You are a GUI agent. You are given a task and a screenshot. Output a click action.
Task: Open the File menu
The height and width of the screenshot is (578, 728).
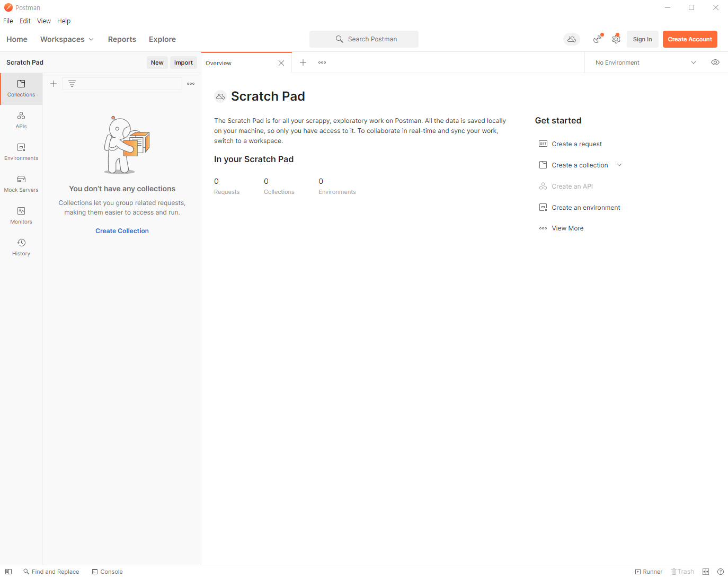8,21
